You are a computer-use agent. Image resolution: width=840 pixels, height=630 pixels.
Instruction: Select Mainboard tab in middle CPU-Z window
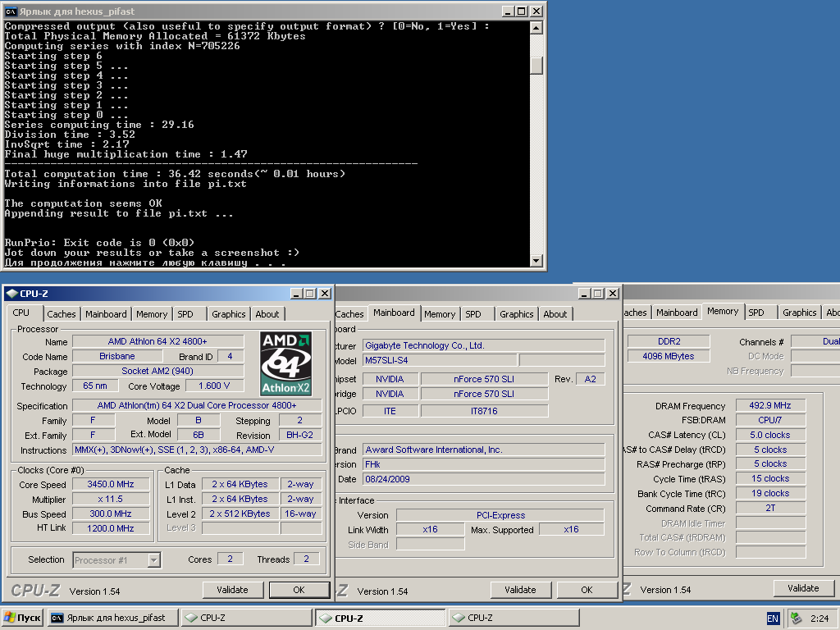click(x=394, y=313)
